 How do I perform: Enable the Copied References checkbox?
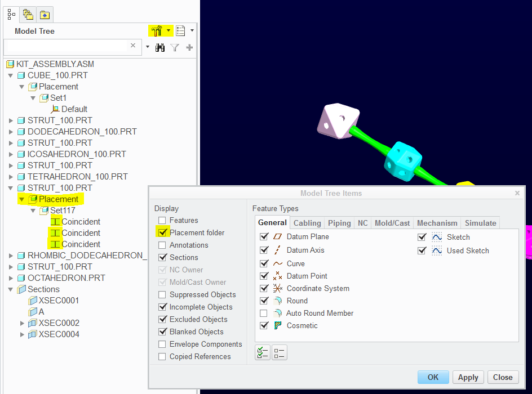point(162,357)
